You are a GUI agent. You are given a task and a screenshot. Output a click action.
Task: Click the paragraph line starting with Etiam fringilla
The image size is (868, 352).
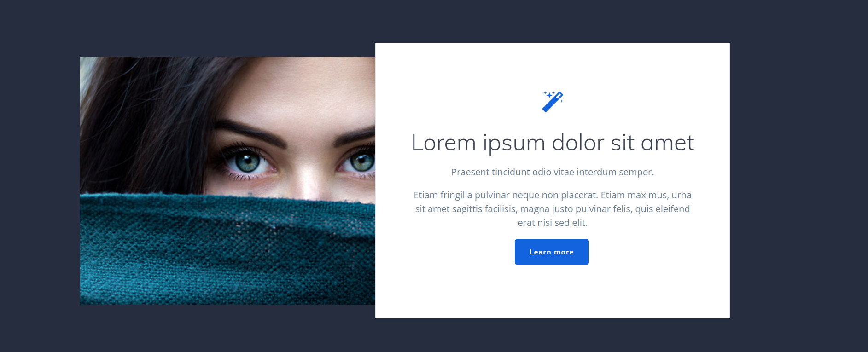553,195
